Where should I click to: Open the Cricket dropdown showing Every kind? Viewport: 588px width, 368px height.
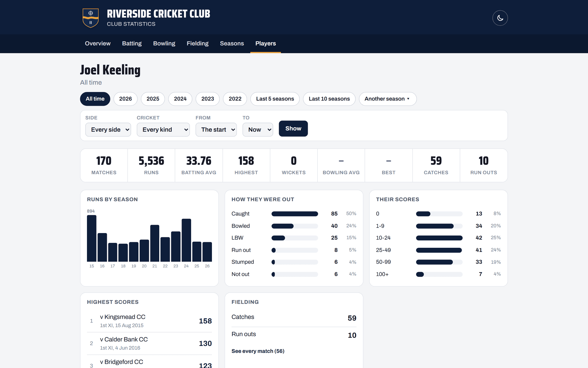(x=163, y=129)
